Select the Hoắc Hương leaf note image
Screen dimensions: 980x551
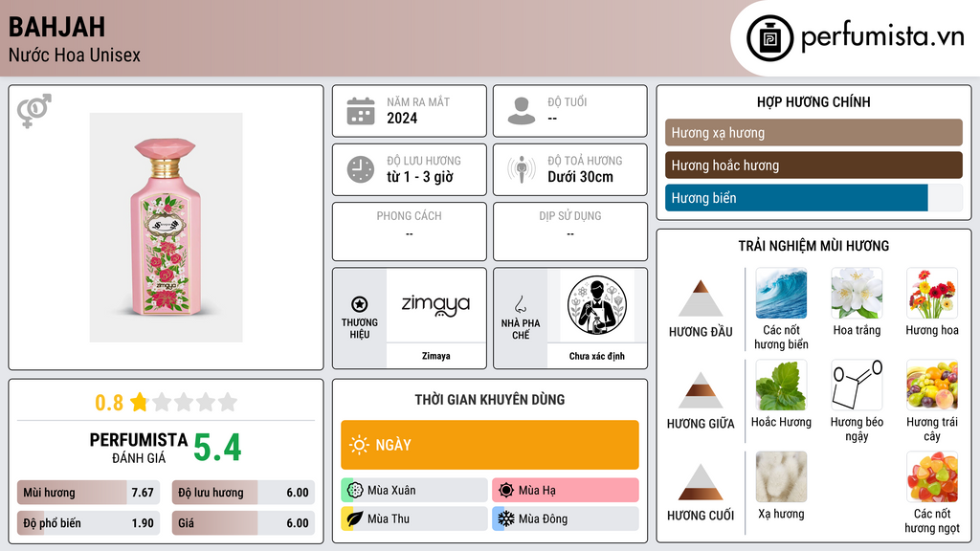[781, 386]
